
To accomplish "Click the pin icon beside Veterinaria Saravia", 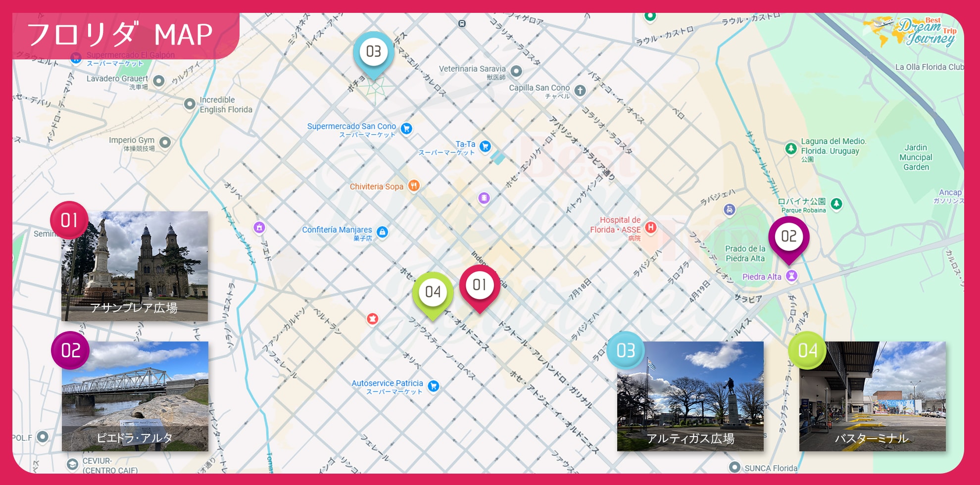I will coord(516,71).
